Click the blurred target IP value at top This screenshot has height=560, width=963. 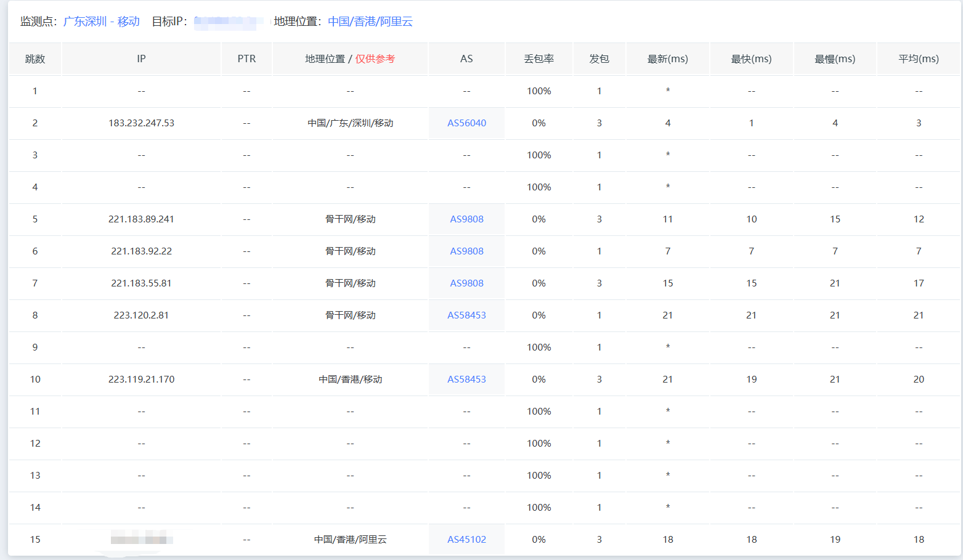coord(228,22)
